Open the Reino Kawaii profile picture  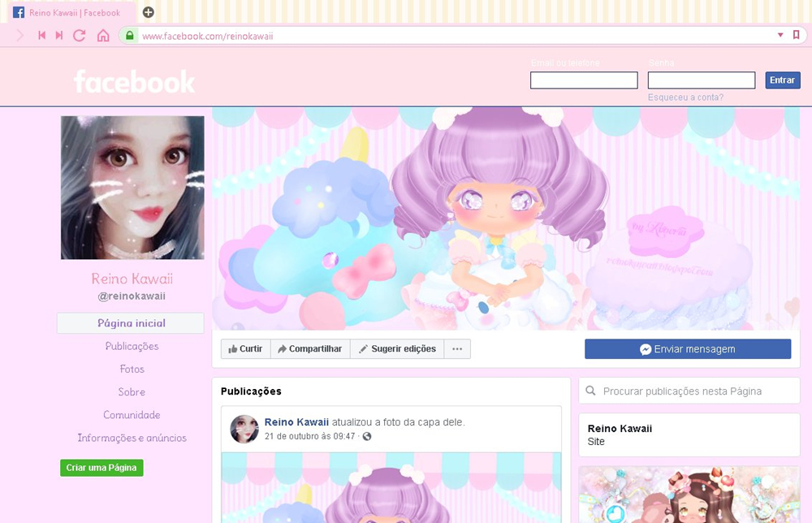(x=132, y=188)
